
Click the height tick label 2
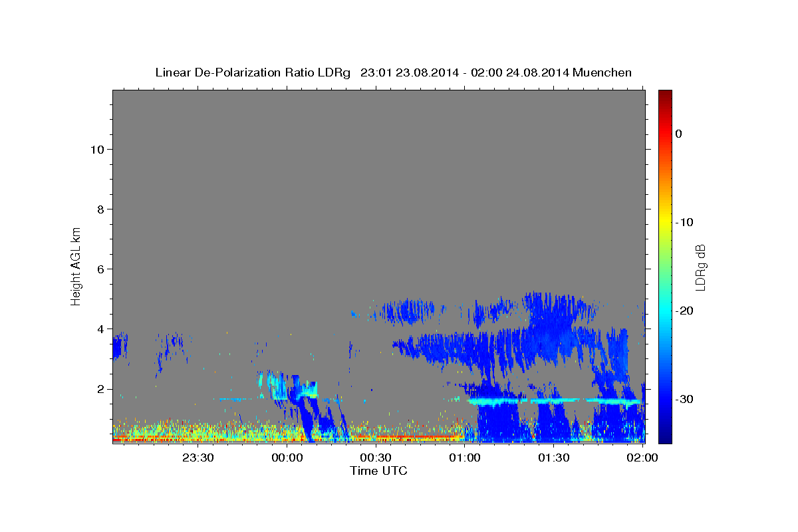[x=102, y=389]
